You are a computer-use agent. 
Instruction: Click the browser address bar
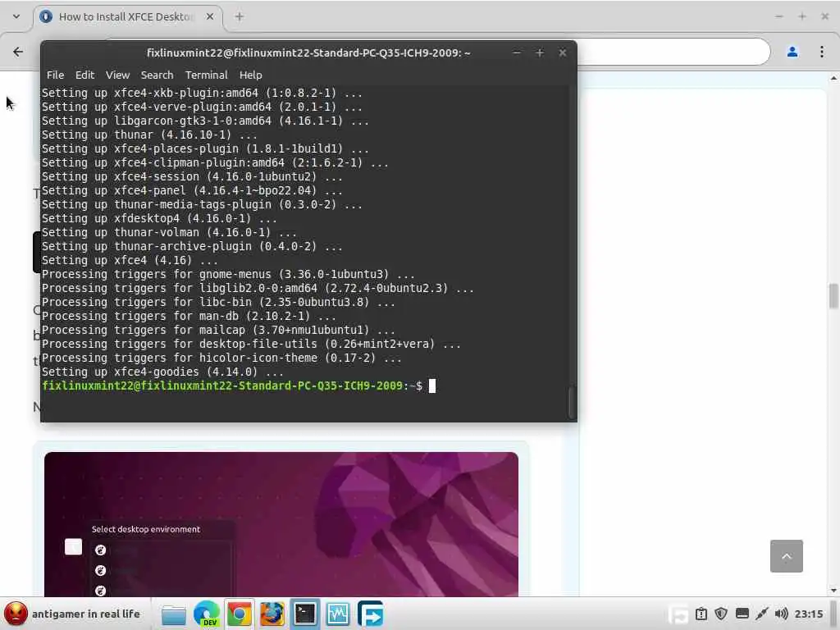point(673,52)
